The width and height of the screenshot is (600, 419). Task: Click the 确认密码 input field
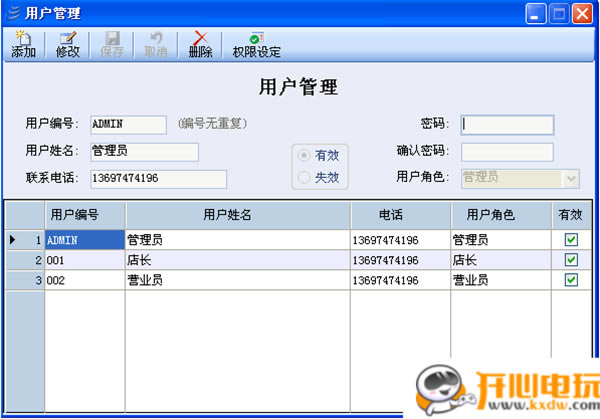(507, 152)
